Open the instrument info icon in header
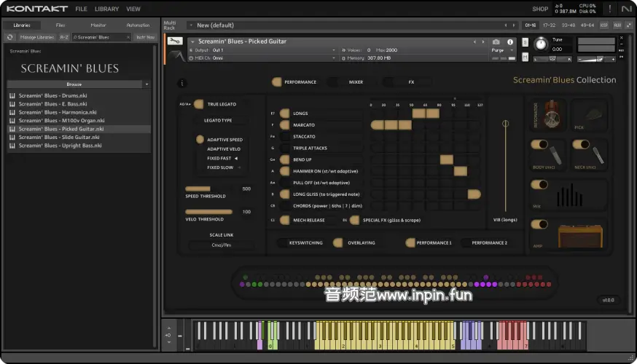The image size is (637, 364). (509, 41)
